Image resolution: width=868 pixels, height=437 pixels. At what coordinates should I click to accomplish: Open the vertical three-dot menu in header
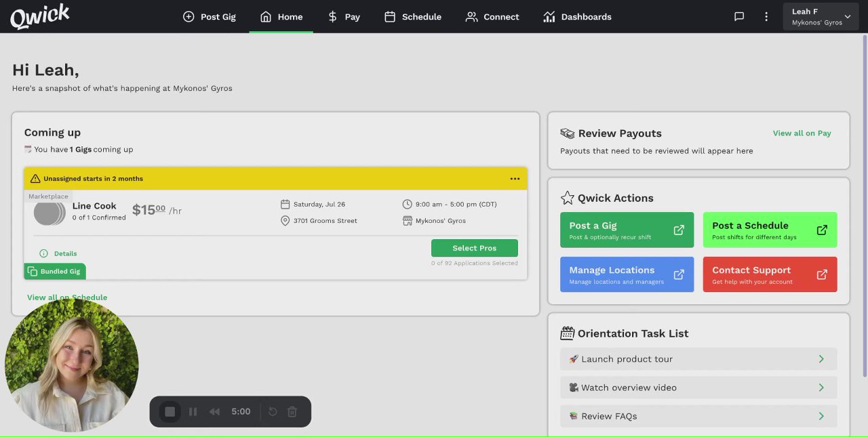(x=766, y=17)
